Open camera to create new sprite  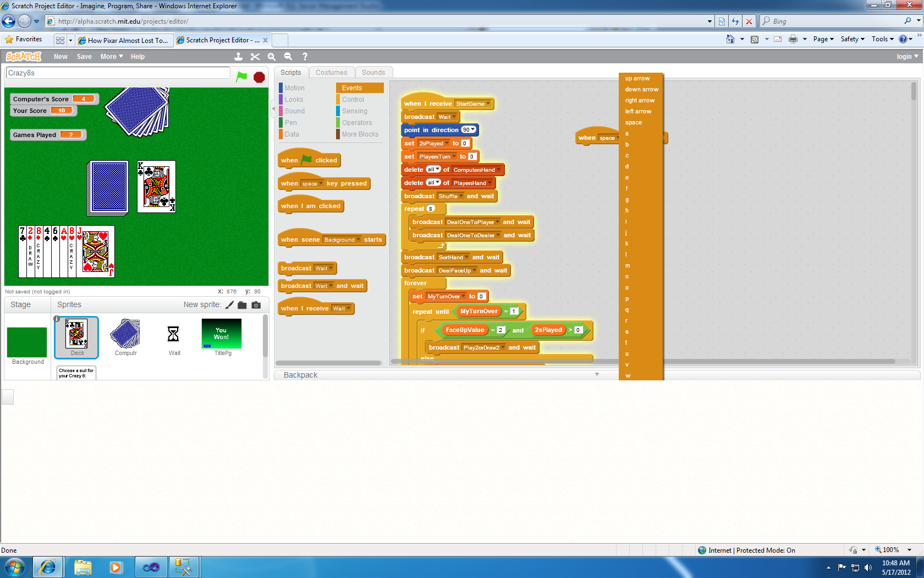[x=256, y=305]
